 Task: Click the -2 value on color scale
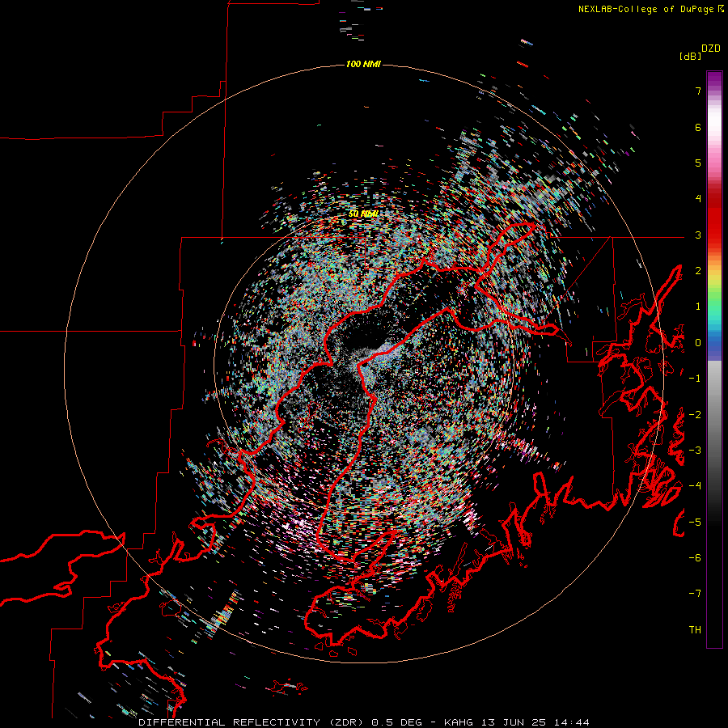[695, 415]
